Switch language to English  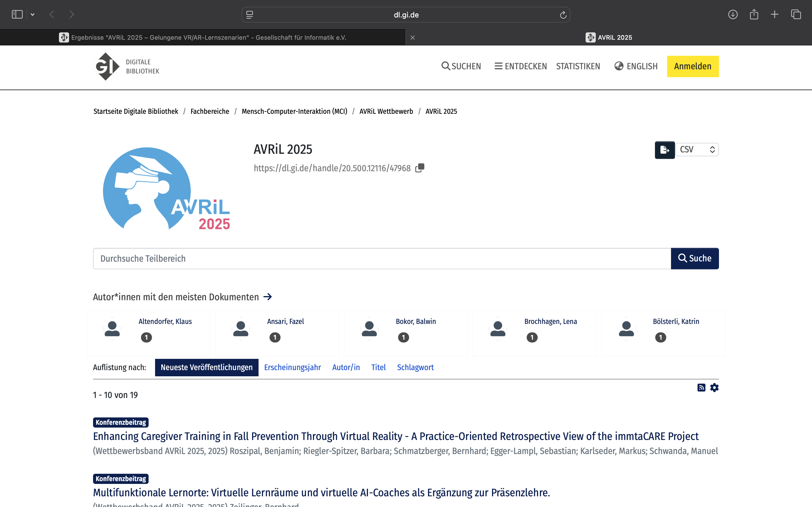pos(636,66)
